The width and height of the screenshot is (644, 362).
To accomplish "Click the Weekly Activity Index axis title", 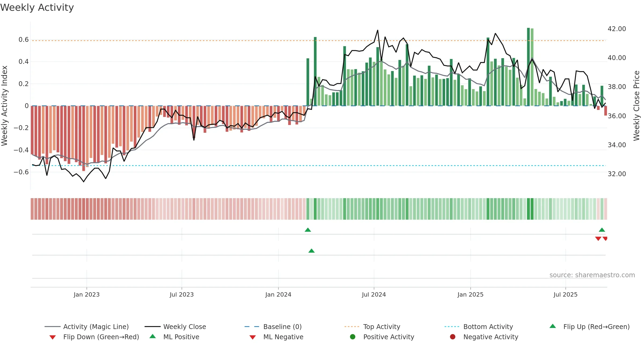I will point(4,106).
